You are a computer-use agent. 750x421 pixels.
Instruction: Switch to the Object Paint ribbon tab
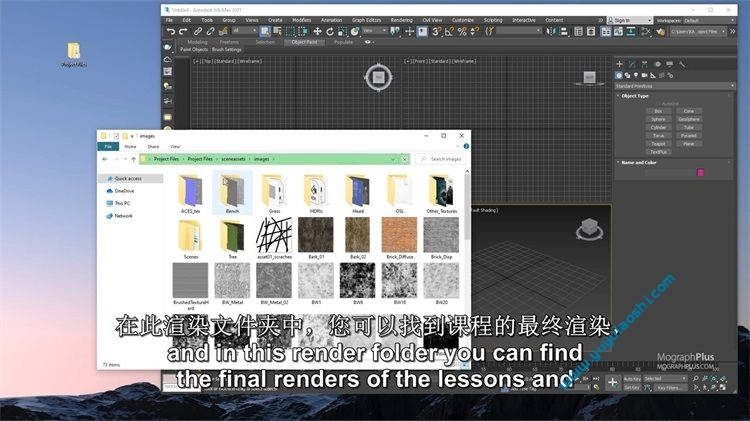pyautogui.click(x=304, y=42)
